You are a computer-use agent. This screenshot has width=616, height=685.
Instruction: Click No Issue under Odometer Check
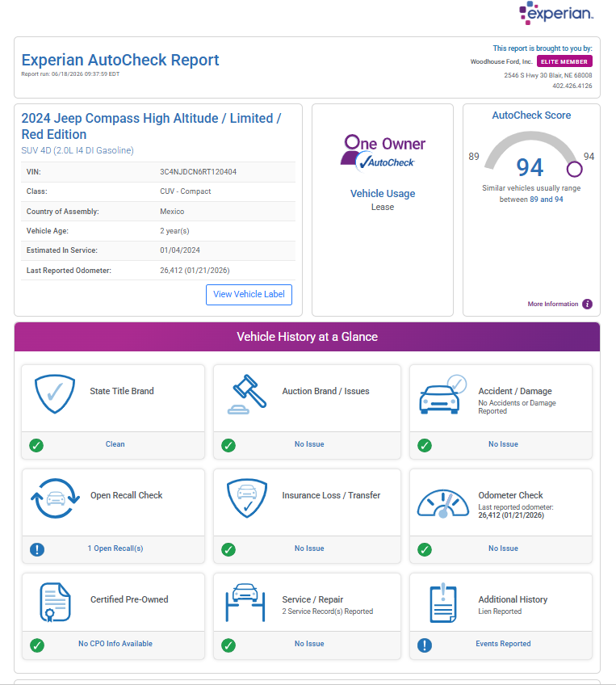503,548
